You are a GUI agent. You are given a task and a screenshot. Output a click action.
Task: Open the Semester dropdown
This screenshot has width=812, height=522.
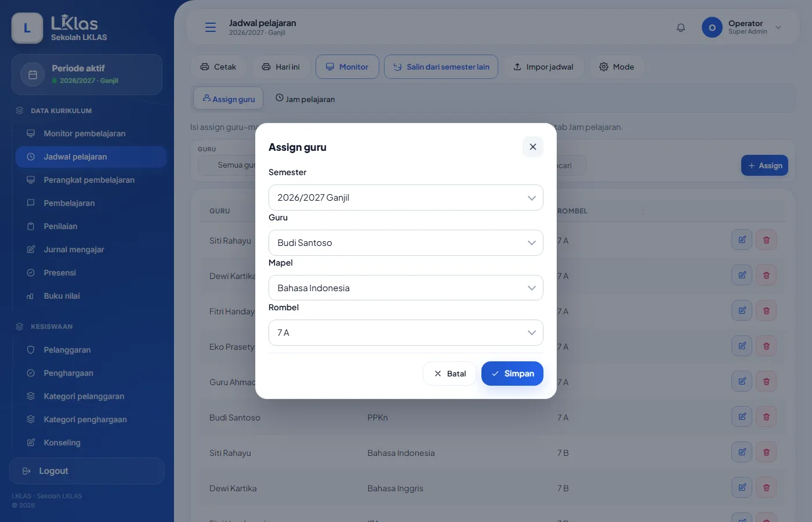coord(406,198)
